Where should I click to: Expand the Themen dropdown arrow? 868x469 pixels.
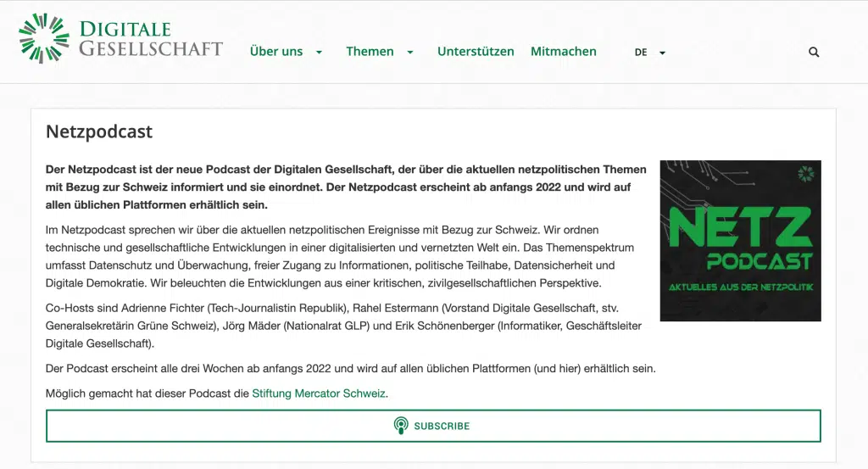410,53
